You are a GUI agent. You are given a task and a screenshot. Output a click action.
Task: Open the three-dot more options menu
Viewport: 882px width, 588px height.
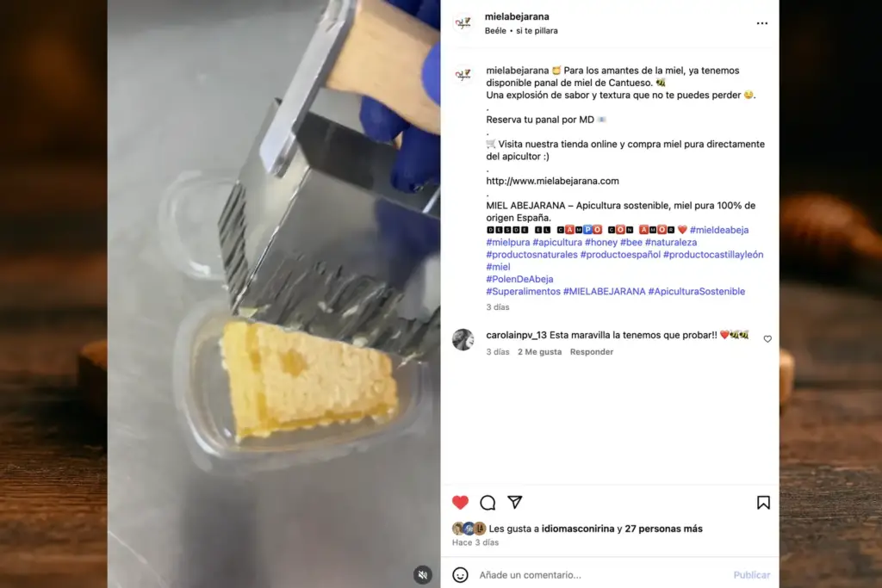coord(762,23)
